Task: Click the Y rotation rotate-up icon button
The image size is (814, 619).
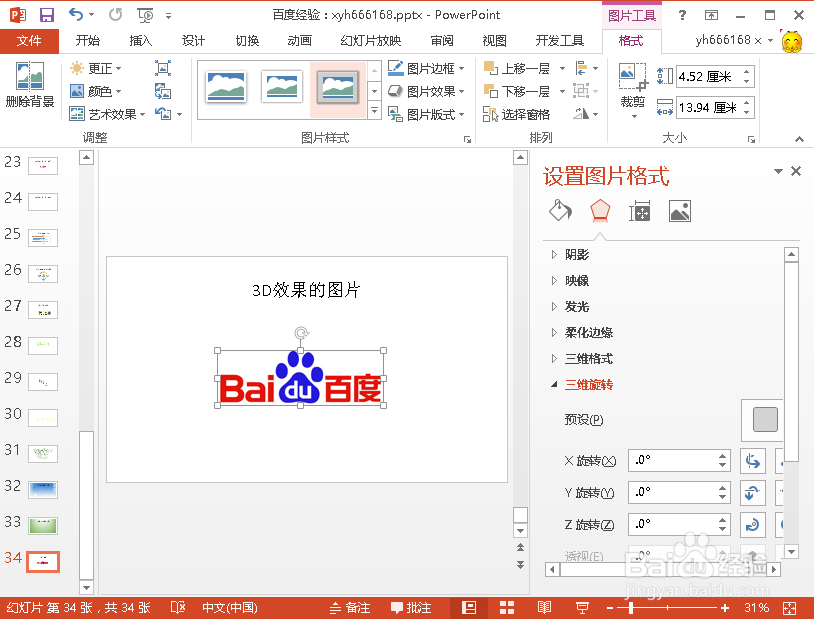Action: 753,493
